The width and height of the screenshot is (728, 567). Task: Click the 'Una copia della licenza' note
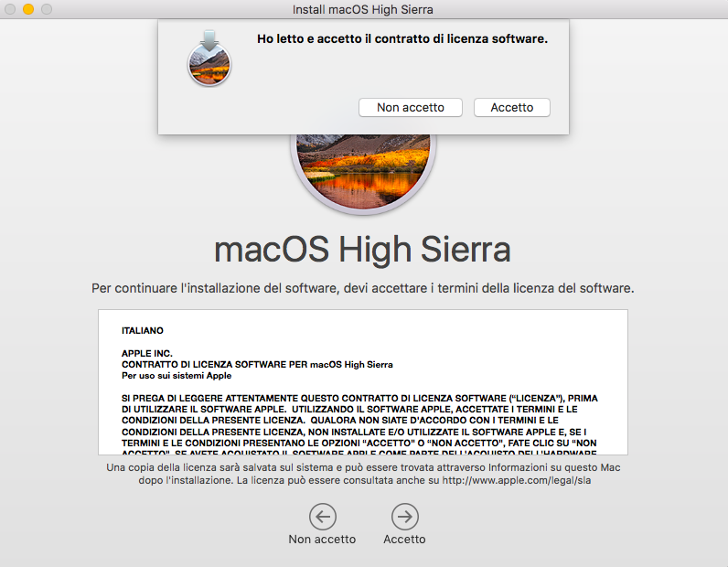pos(363,474)
